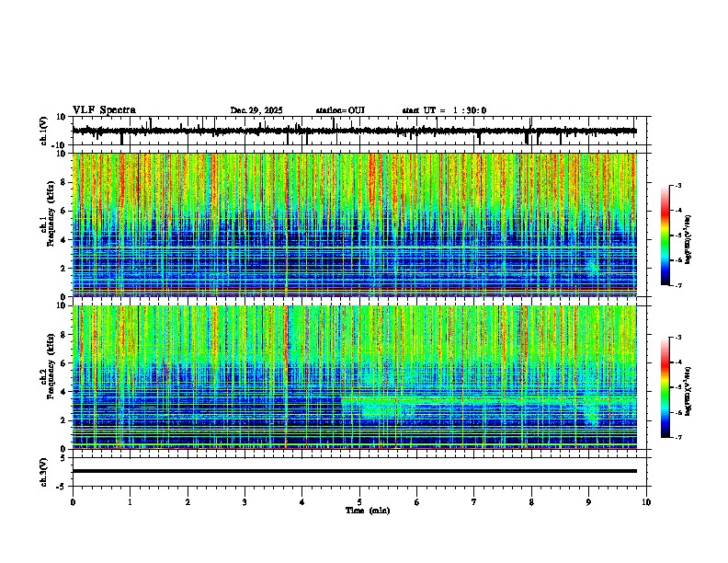
Task: Click the "Time (min)" axis label
Action: pyautogui.click(x=368, y=511)
